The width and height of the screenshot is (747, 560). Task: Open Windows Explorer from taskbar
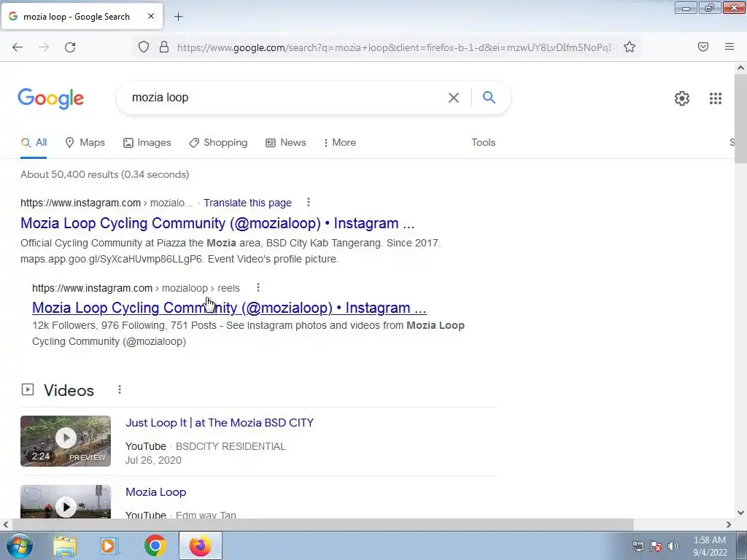65,545
